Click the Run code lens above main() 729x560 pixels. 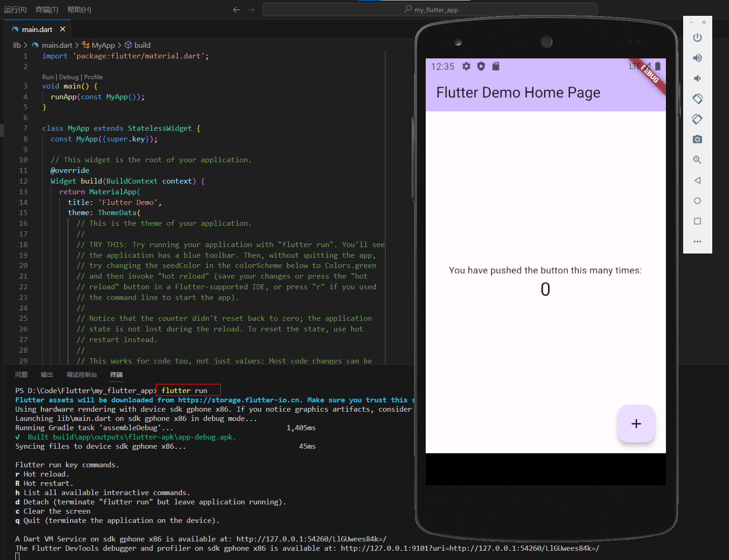(48, 77)
